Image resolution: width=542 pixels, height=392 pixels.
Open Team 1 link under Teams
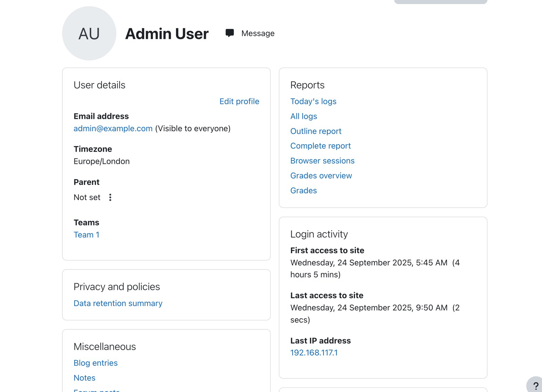(x=86, y=235)
